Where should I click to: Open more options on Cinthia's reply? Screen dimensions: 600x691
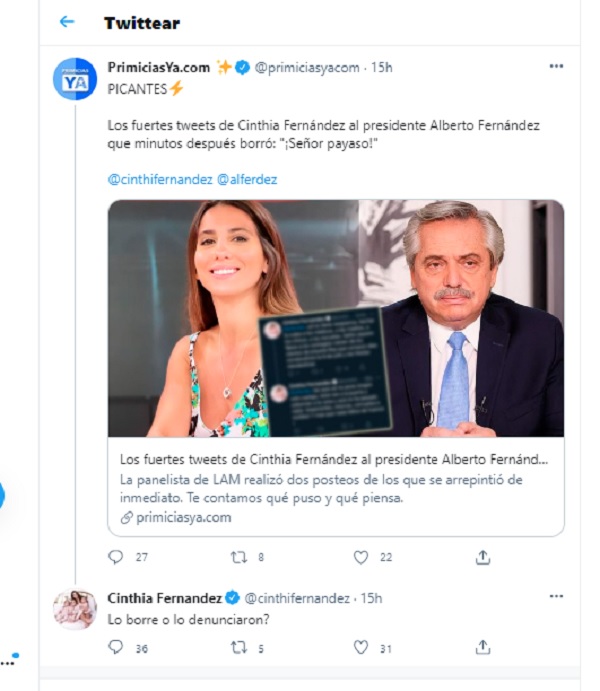click(x=556, y=597)
